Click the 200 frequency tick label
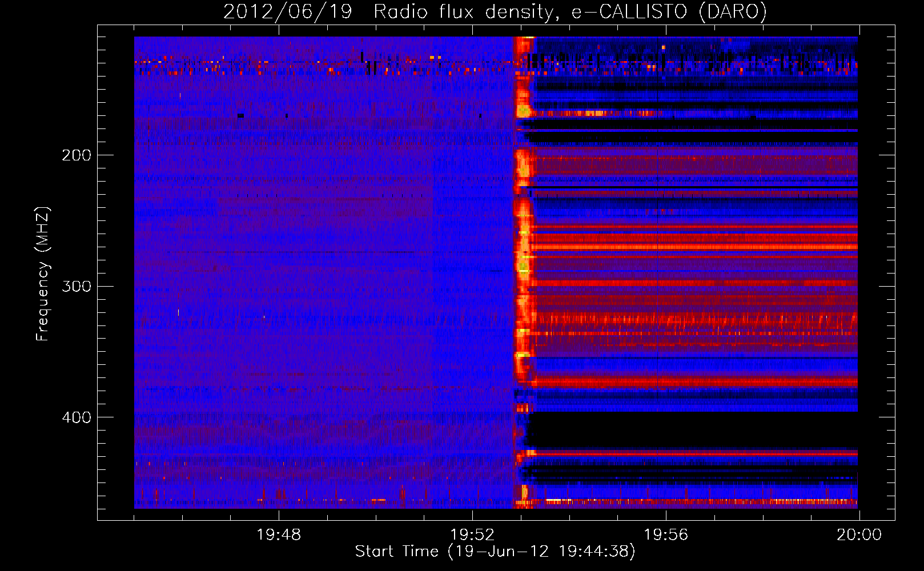924x571 pixels. point(77,155)
